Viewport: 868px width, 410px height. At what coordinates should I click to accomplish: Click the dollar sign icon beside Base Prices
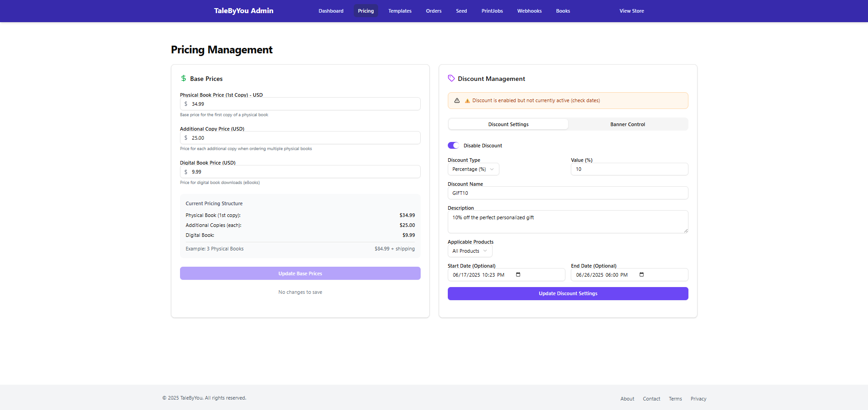[183, 78]
